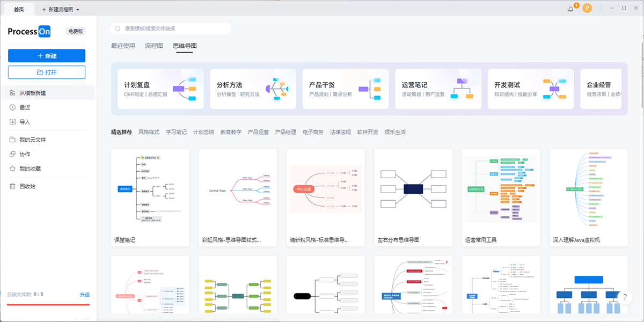The height and width of the screenshot is (322, 644).
Task: Click the notification bell icon
Action: [570, 8]
